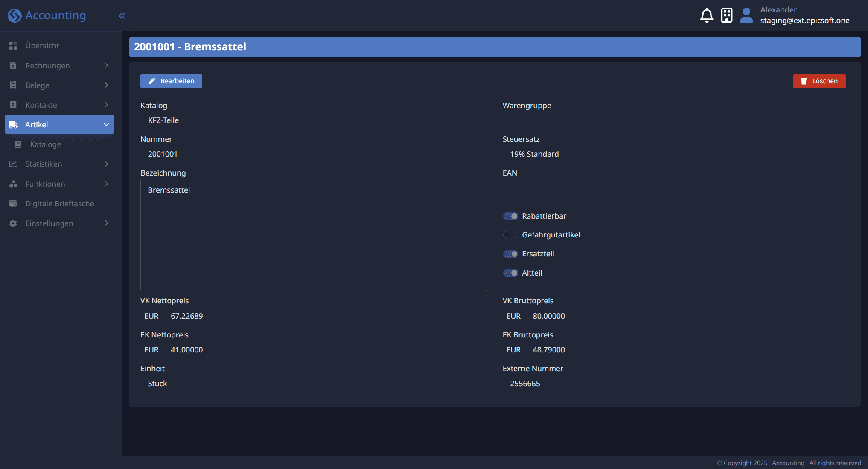
Task: Click the company building icon
Action: pyautogui.click(x=727, y=15)
